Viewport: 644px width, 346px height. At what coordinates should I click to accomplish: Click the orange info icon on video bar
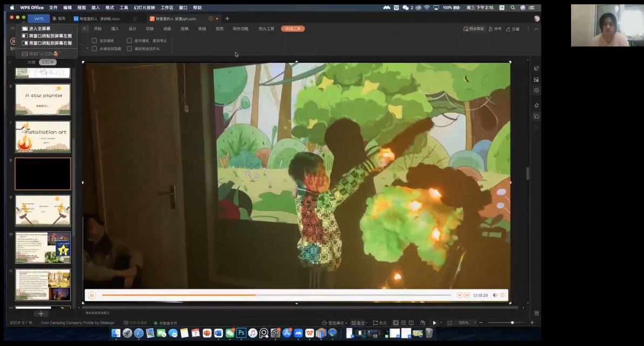(x=502, y=295)
